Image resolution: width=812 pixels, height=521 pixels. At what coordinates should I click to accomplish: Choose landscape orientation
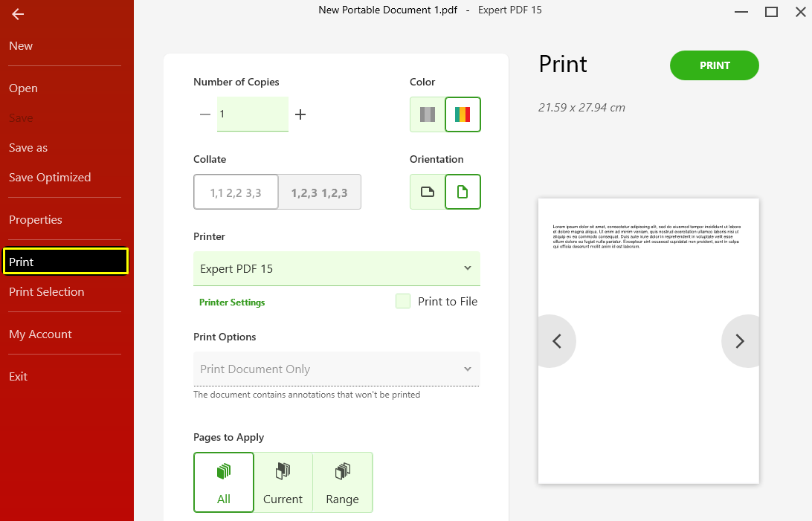point(428,192)
